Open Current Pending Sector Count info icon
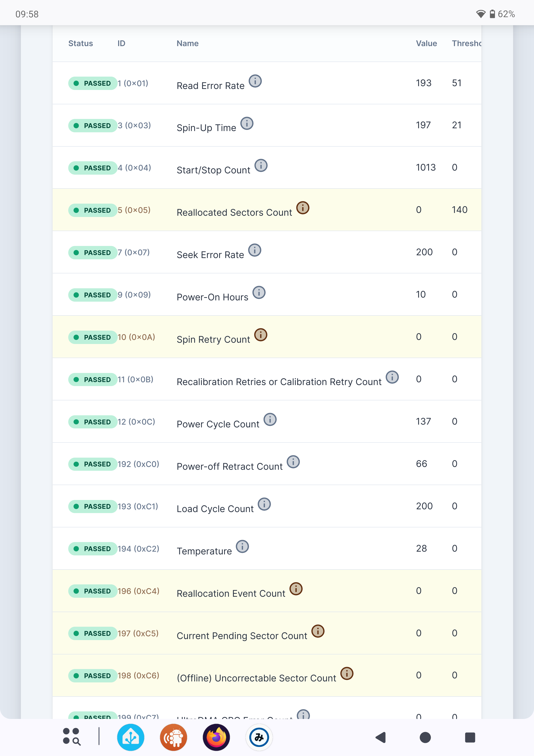Screen dimensions: 534x756 click(318, 631)
